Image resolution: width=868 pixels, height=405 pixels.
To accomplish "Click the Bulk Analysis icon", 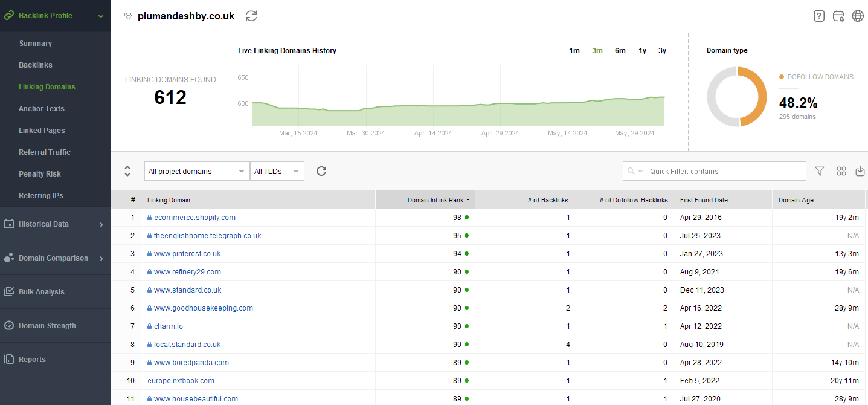I will (9, 291).
